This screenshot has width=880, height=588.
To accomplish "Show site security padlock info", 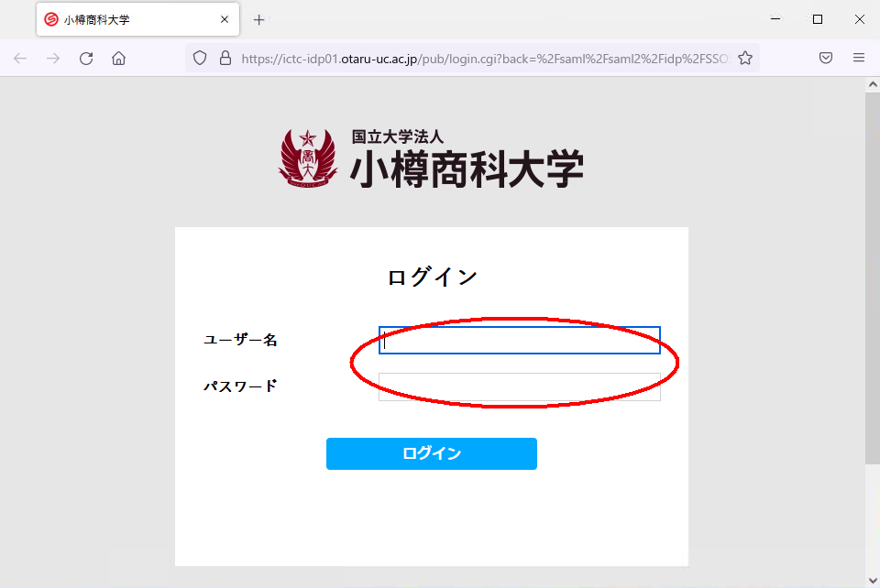I will [x=225, y=58].
